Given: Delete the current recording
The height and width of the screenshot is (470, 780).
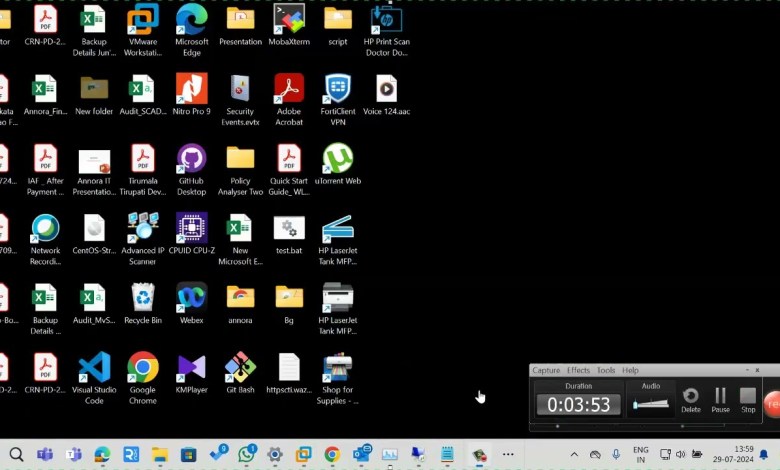Looking at the screenshot, I should [690, 400].
